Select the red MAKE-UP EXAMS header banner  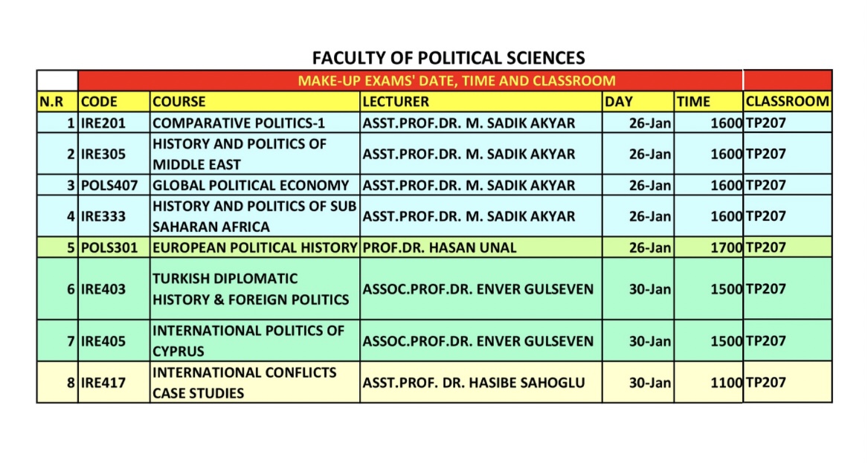[410, 81]
